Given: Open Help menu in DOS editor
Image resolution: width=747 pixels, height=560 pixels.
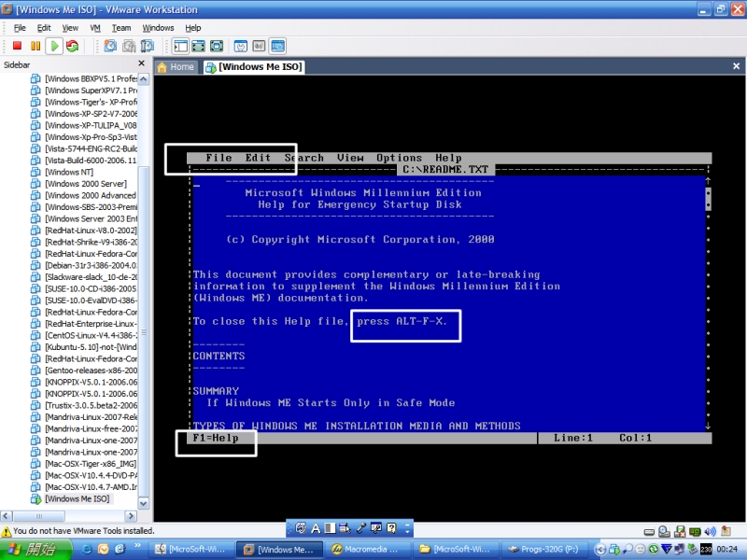Looking at the screenshot, I should tap(448, 158).
